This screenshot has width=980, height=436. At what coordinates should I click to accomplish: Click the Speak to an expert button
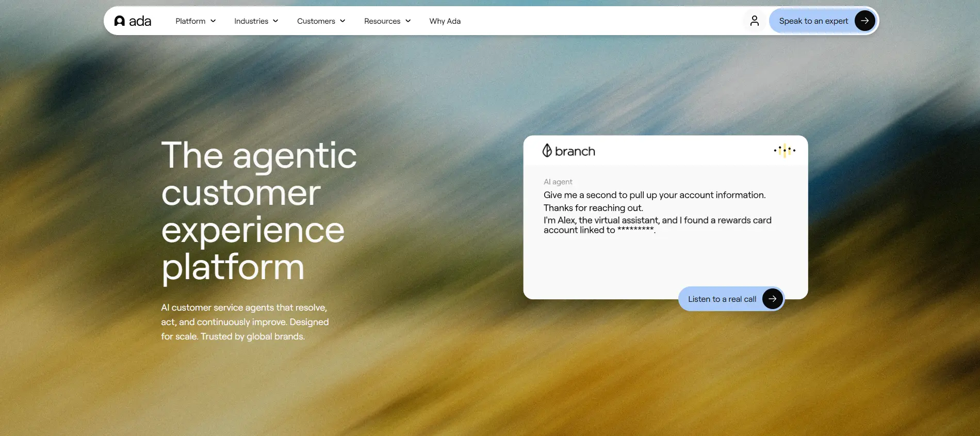click(x=823, y=21)
